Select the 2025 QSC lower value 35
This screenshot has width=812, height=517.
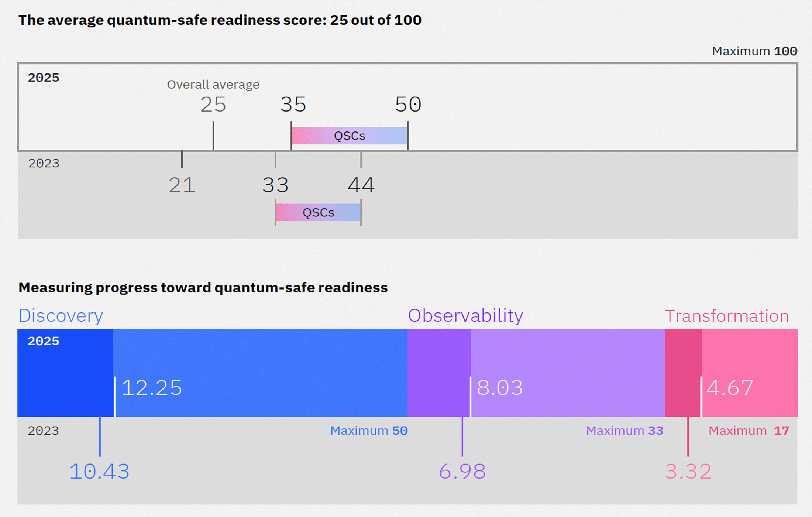[293, 105]
